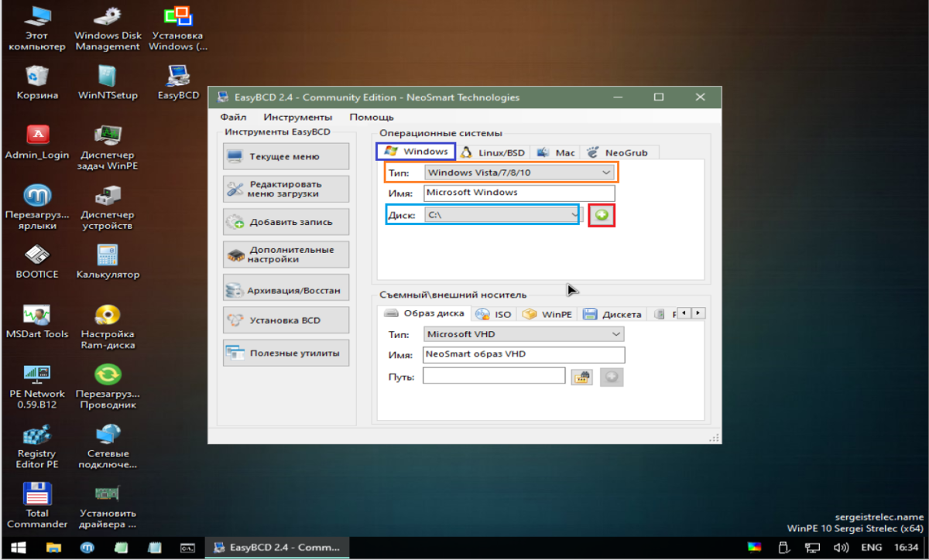Screen dimensions: 929x560
Task: Switch to Образ диска tab
Action: pyautogui.click(x=424, y=313)
